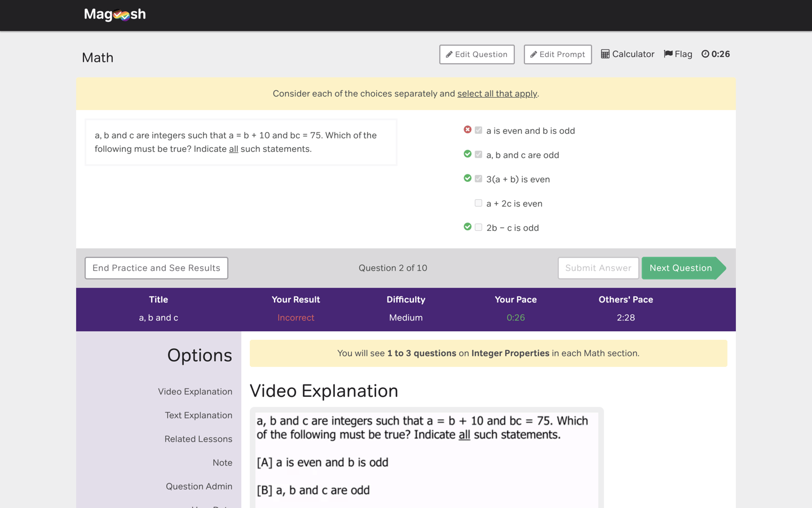Open Question Admin

tap(199, 486)
